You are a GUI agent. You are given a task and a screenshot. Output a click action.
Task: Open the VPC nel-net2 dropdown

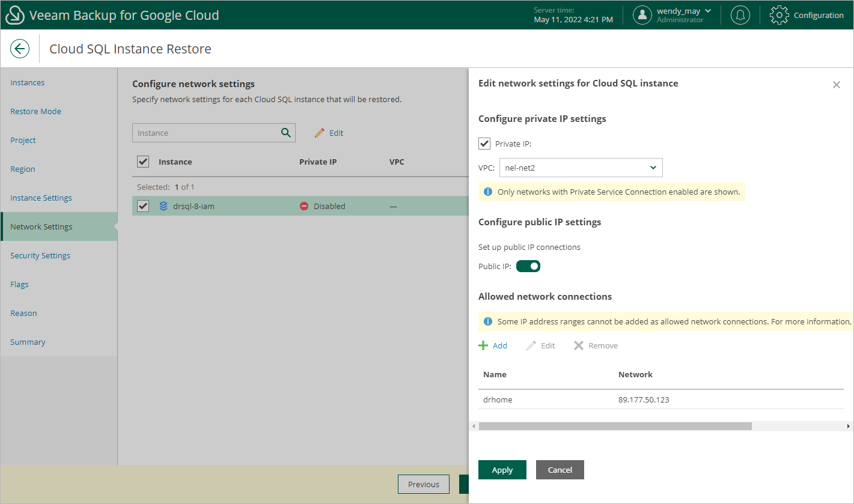point(581,168)
